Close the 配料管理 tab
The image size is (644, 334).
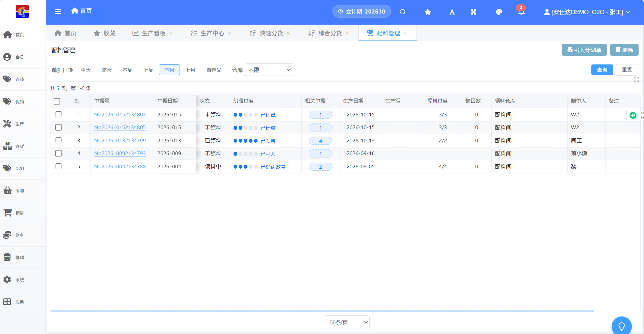point(405,33)
